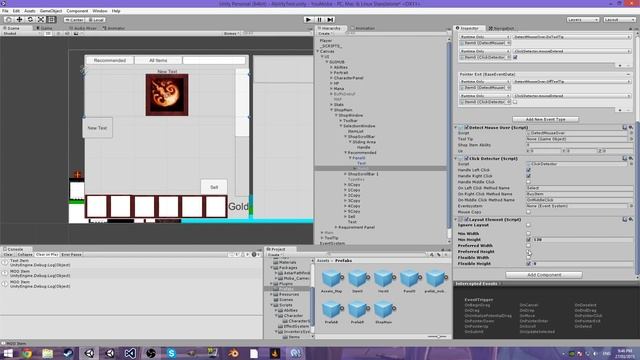
Task: Toggle Clear on Play in Console
Action: pos(47,255)
